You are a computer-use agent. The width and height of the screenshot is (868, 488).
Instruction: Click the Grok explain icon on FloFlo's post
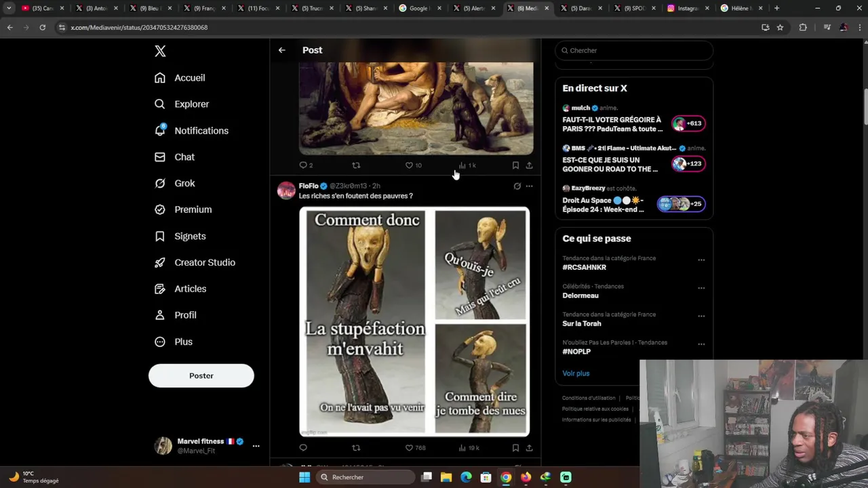click(517, 186)
